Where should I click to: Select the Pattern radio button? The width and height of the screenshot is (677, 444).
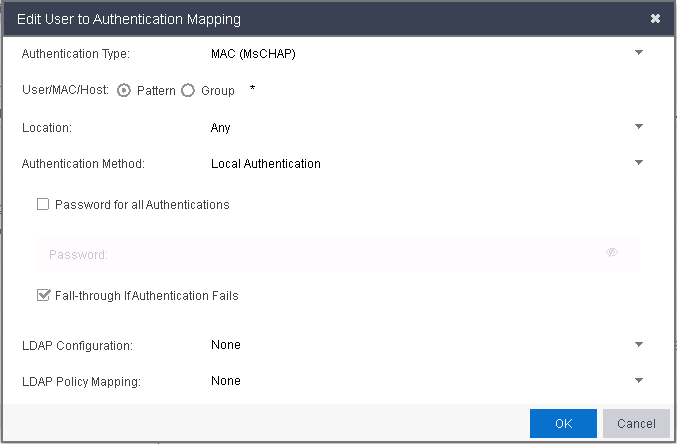point(124,90)
